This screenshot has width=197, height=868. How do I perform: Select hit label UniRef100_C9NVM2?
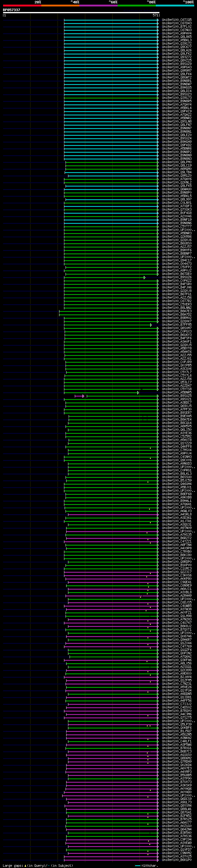click(x=177, y=853)
